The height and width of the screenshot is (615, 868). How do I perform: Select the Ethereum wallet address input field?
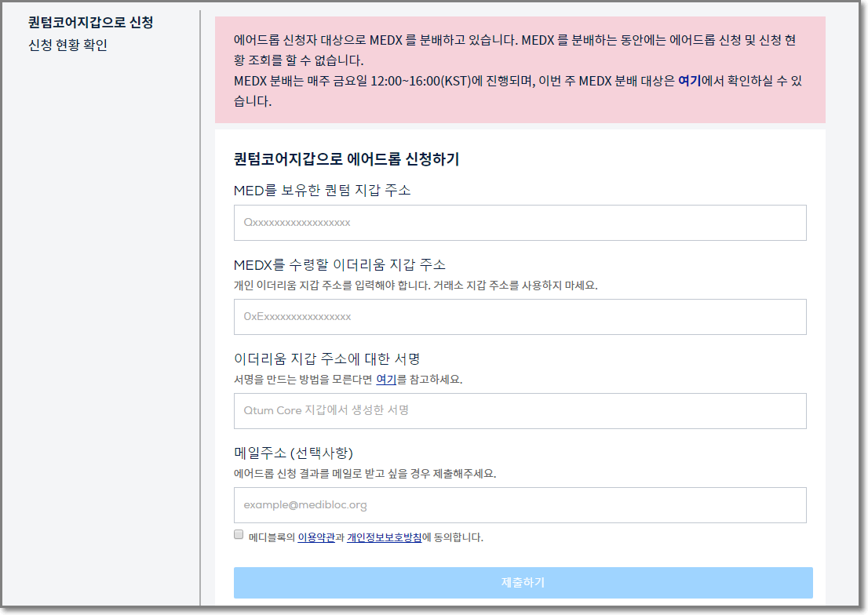[520, 317]
